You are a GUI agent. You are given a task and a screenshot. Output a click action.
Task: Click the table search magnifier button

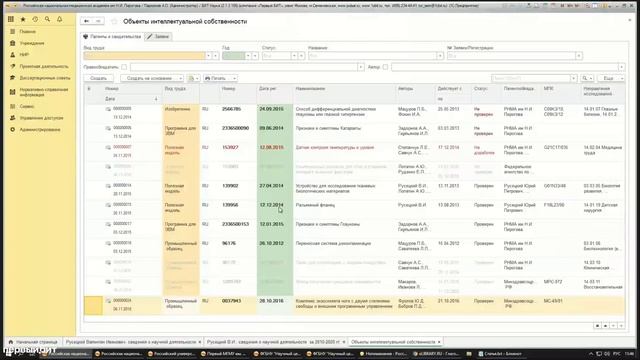pos(587,78)
